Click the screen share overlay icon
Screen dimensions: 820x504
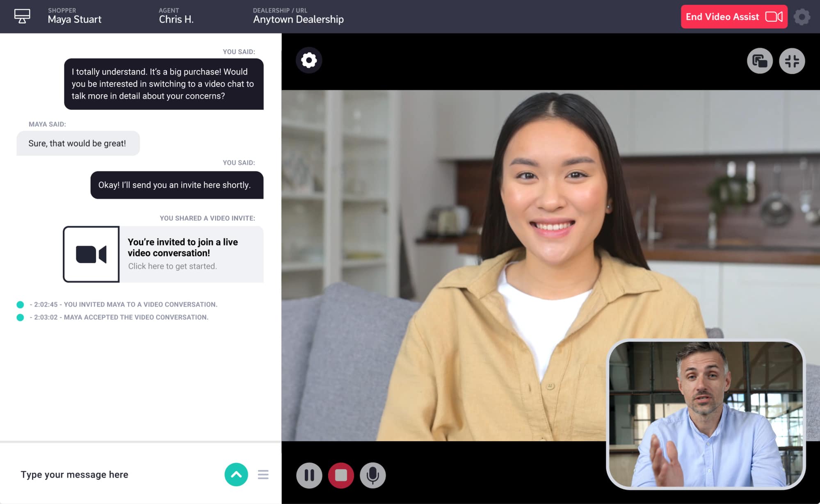pos(760,61)
